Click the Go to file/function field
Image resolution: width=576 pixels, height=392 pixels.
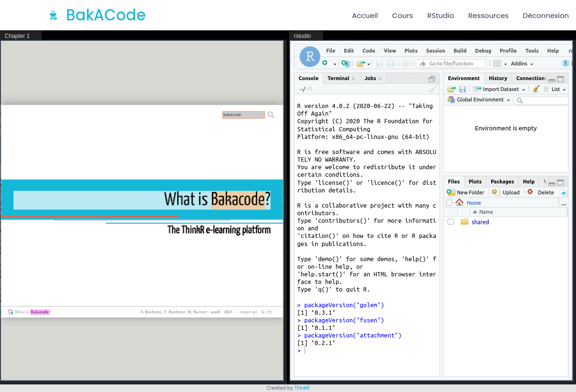451,64
